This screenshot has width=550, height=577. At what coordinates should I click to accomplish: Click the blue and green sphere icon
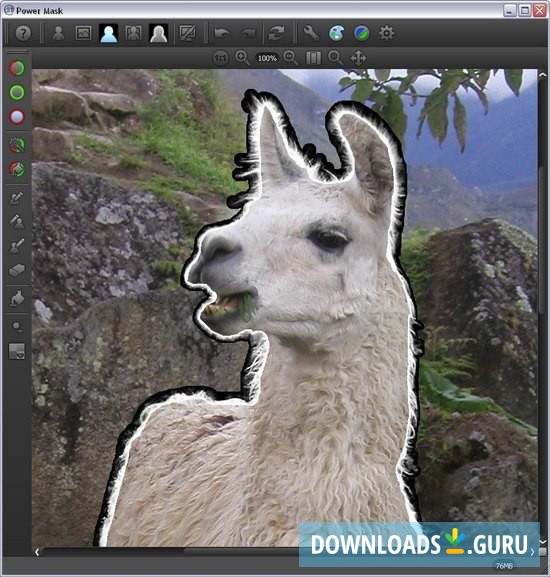coord(361,33)
